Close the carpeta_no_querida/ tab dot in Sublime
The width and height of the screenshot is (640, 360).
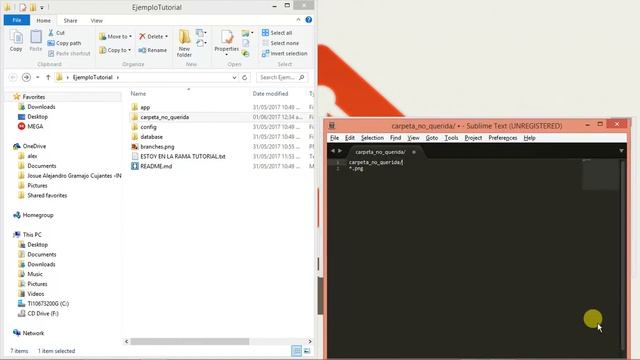413,152
